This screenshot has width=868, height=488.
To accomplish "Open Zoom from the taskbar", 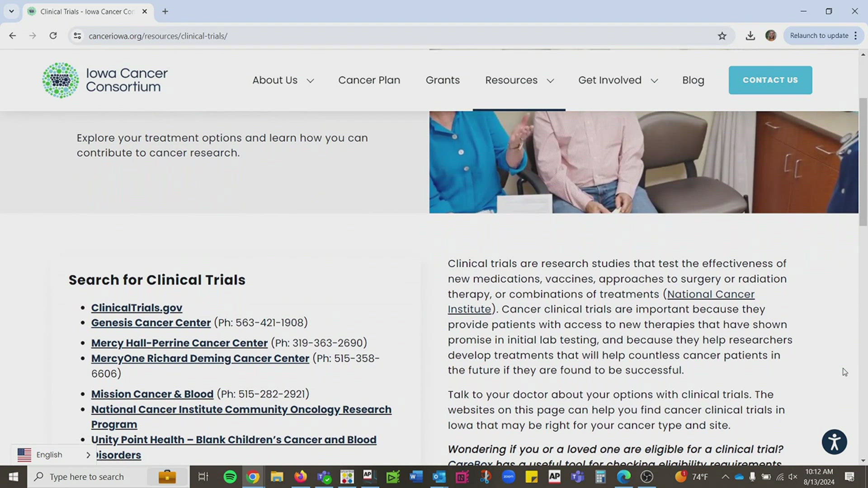I will (508, 476).
